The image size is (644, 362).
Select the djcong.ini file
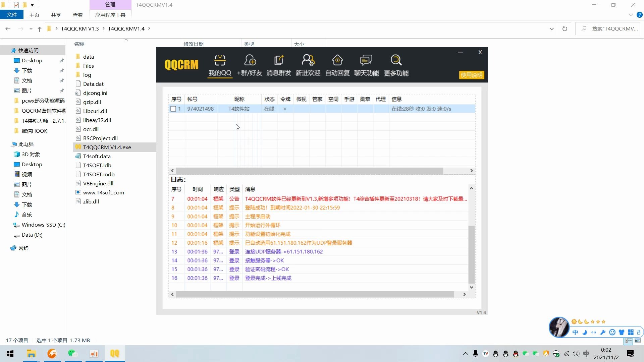point(95,93)
